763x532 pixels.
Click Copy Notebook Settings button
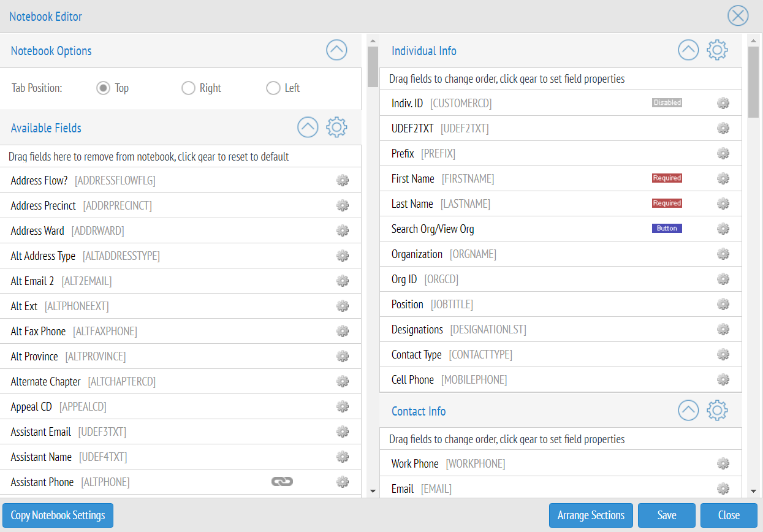[x=58, y=515]
